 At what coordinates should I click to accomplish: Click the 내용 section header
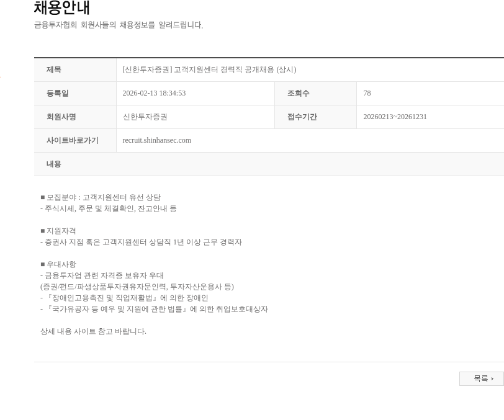[269, 164]
